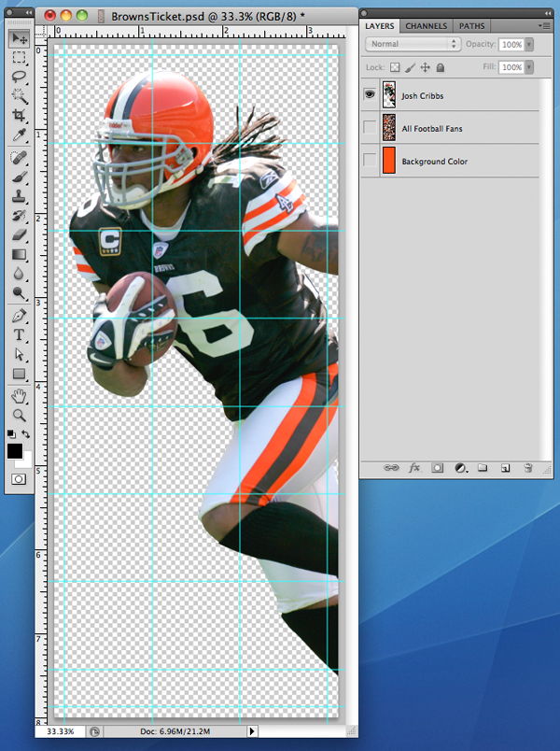Open status bar info arrow menu
Image resolution: width=560 pixels, height=751 pixels.
pyautogui.click(x=252, y=730)
